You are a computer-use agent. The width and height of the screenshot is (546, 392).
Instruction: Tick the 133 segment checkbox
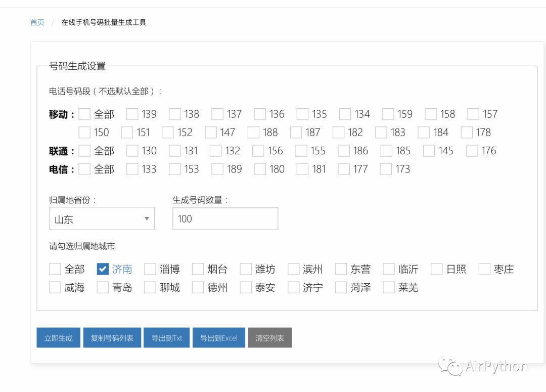click(x=132, y=169)
